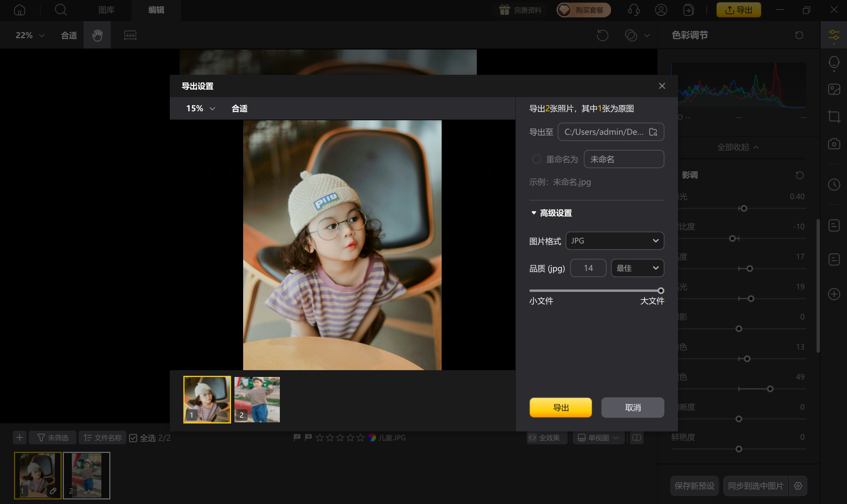Select the hand pan tool

pos(97,35)
